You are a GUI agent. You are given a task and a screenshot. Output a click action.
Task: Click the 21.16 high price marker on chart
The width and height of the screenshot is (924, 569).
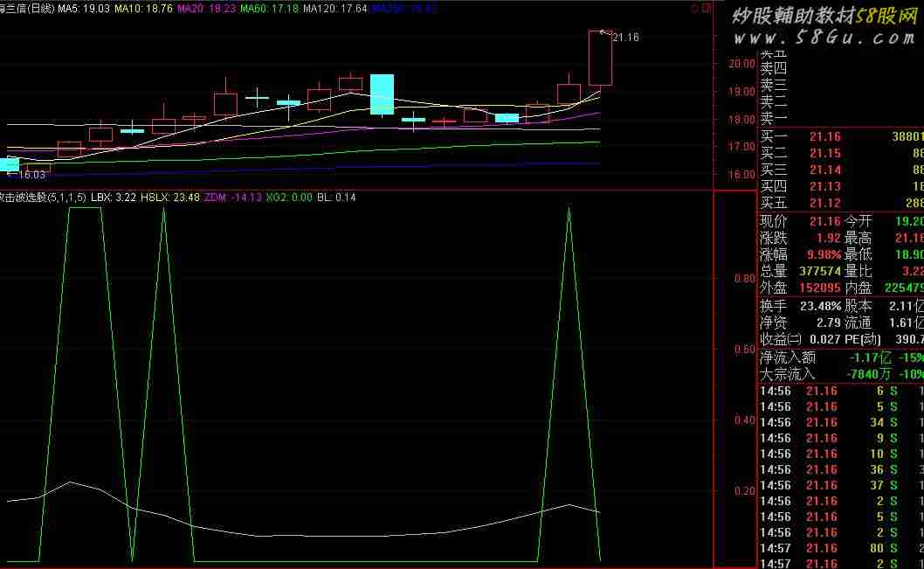[x=625, y=38]
